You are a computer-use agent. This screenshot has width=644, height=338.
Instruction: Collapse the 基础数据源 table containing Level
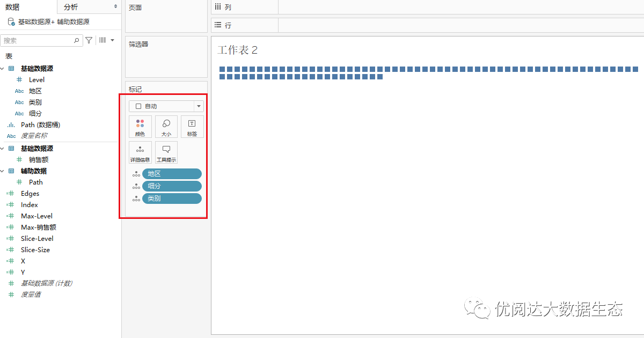[2, 69]
